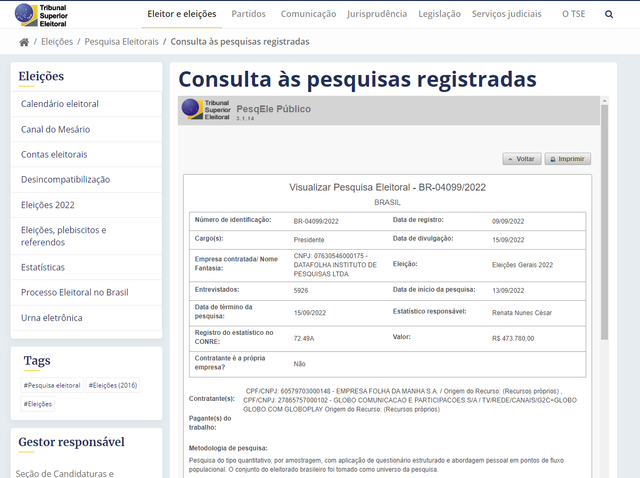Screen dimensions: 640x478
Task: Open the Eleitor e eleições menu
Action: point(182,14)
